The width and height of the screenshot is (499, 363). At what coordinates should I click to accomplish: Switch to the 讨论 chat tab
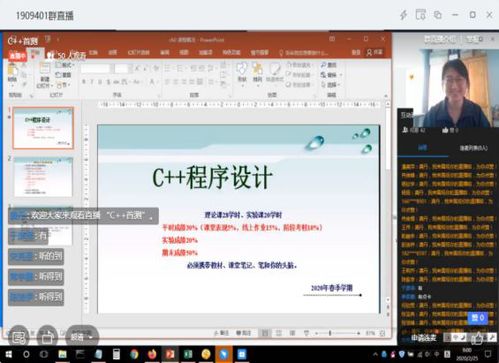coord(423,148)
